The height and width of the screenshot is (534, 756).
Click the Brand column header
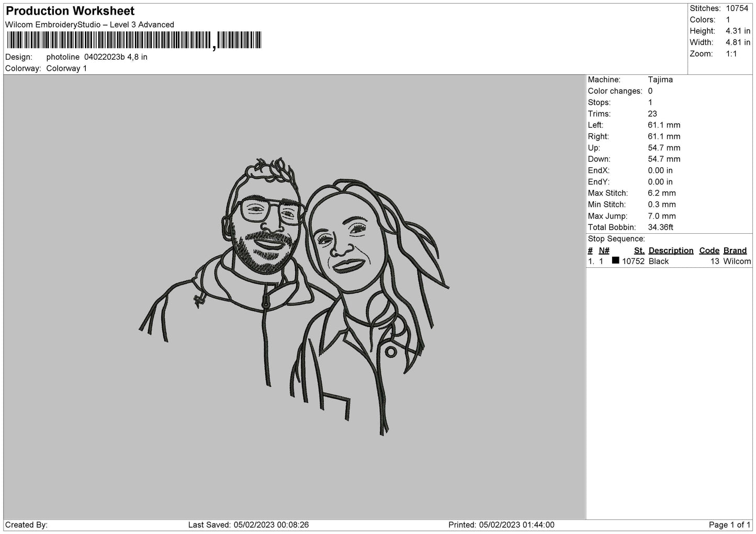click(735, 251)
